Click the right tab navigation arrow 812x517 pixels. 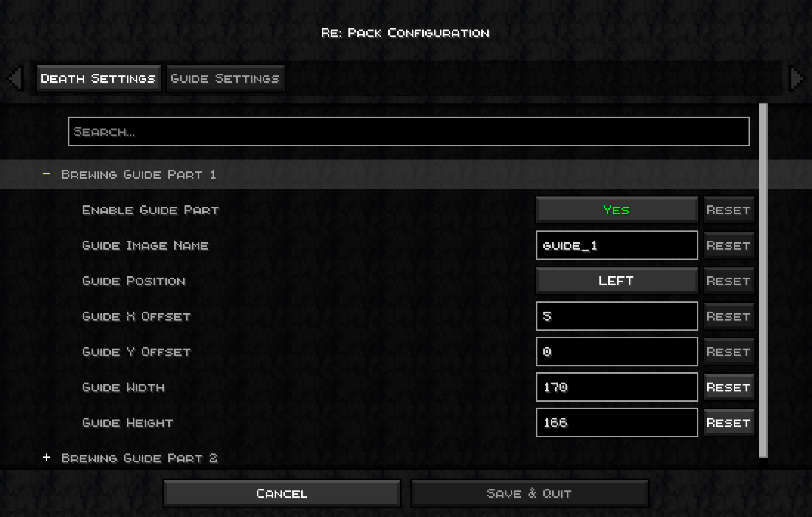(796, 78)
